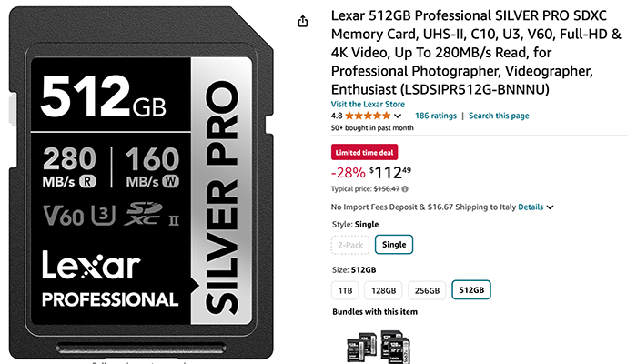Open the 186 ratings link
This screenshot has height=364, width=637.
436,116
